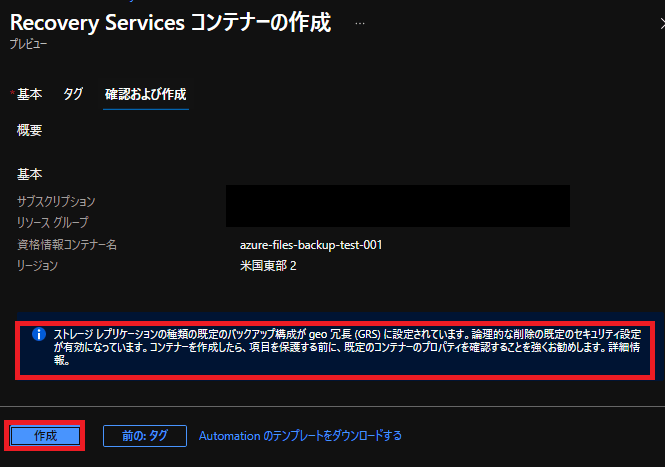Open Automation のテンプレートをダウンロードする link

(x=300, y=436)
